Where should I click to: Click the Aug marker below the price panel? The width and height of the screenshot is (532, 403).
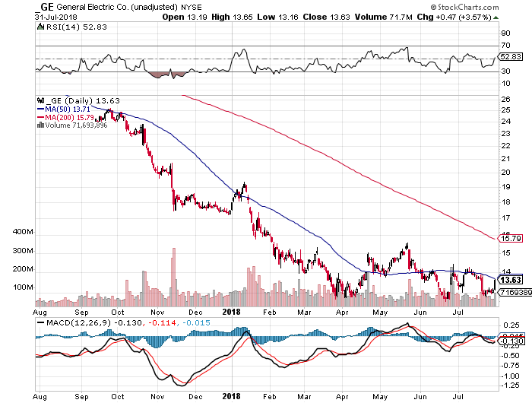tap(40, 312)
